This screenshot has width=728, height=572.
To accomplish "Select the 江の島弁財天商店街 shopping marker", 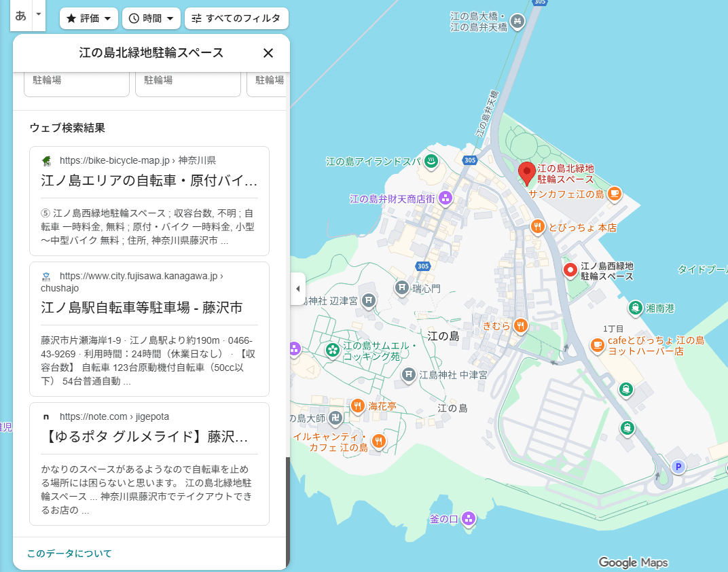I will [445, 198].
